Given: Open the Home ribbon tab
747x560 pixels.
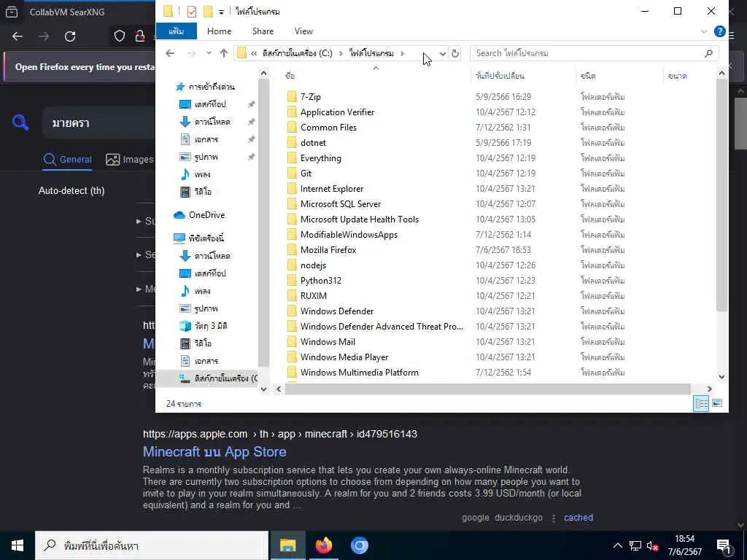Looking at the screenshot, I should click(219, 31).
